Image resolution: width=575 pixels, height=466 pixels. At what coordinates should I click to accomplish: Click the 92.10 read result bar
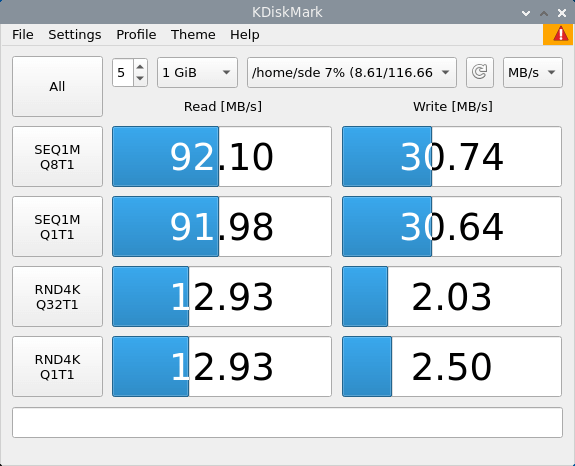click(222, 157)
